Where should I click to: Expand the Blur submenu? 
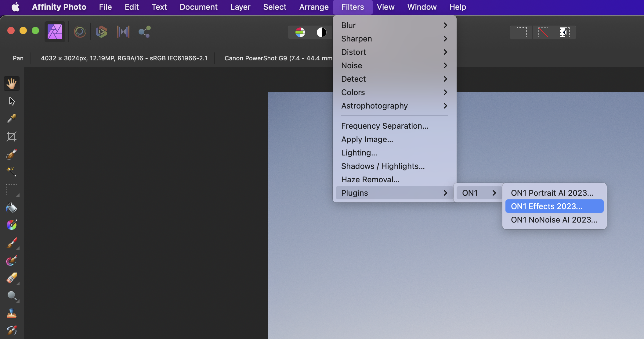pyautogui.click(x=395, y=25)
